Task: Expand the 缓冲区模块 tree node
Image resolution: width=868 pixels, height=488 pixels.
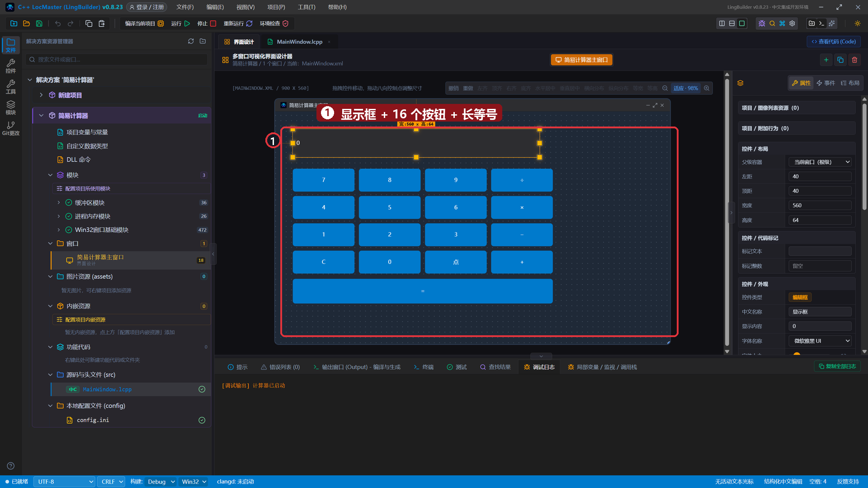Action: [x=59, y=202]
